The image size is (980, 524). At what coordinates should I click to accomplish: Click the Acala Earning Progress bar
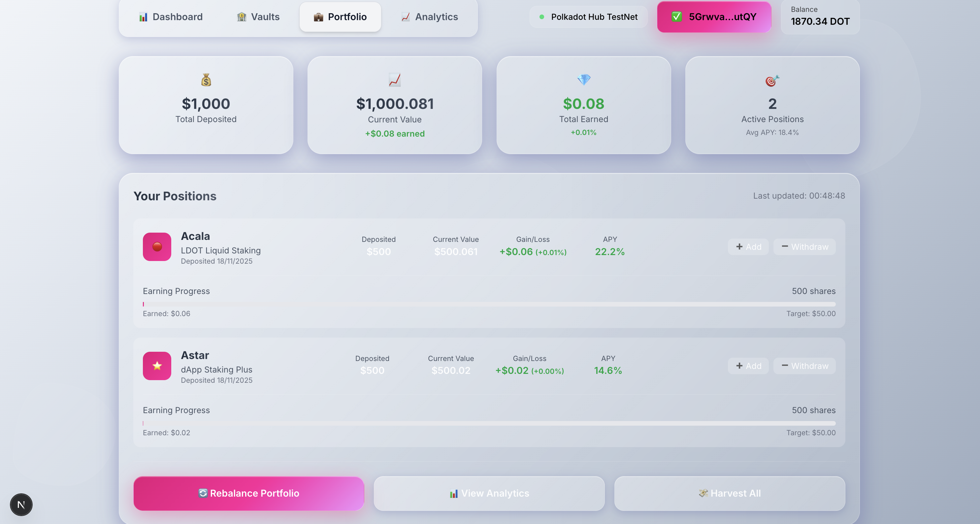pos(489,304)
